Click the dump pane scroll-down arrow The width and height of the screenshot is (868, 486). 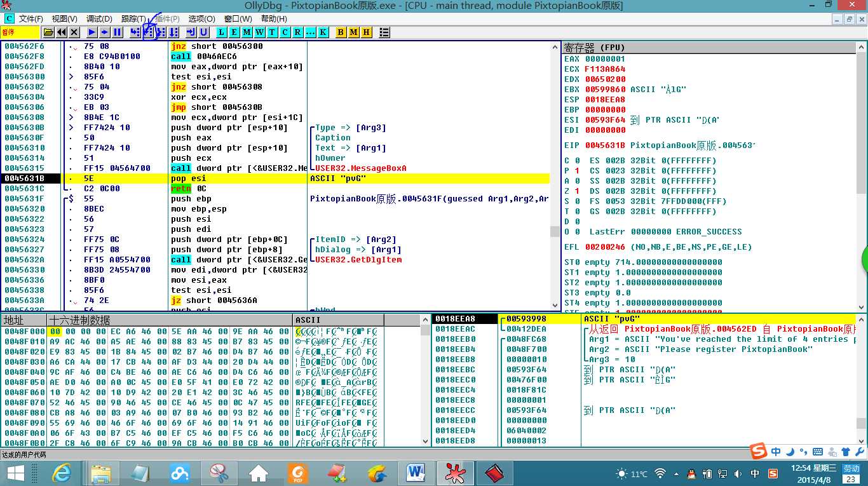426,442
